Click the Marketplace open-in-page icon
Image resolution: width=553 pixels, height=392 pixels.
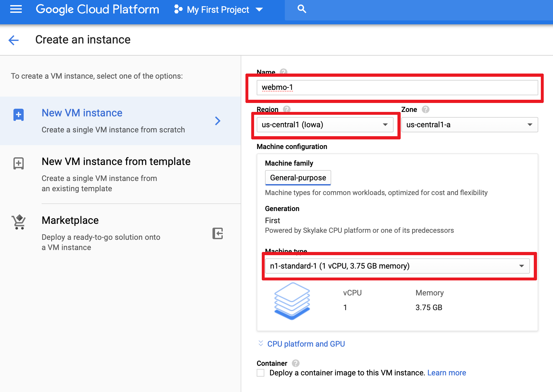(x=218, y=233)
